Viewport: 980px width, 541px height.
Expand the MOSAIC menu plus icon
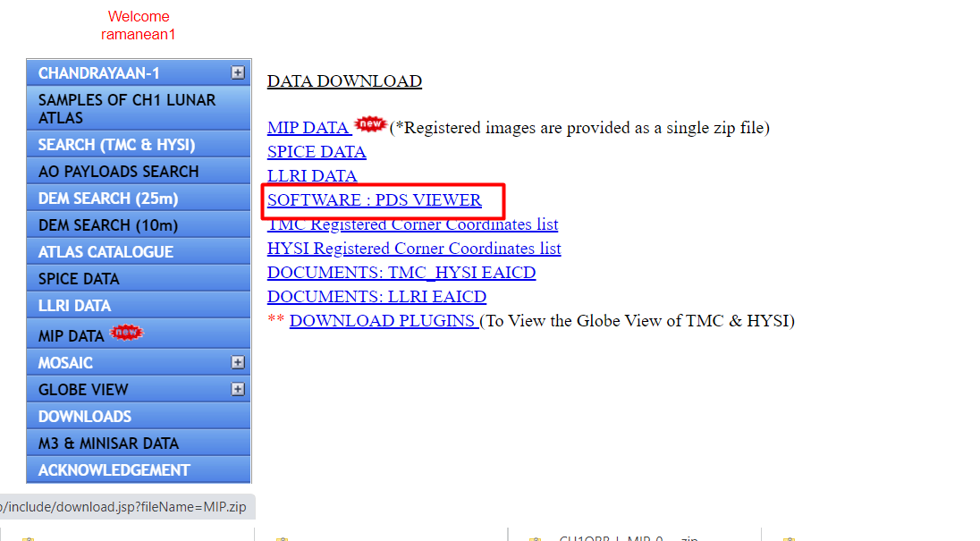[x=238, y=362]
